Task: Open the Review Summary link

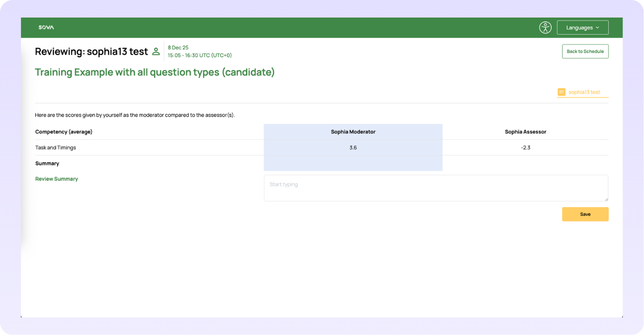Action: click(x=56, y=179)
